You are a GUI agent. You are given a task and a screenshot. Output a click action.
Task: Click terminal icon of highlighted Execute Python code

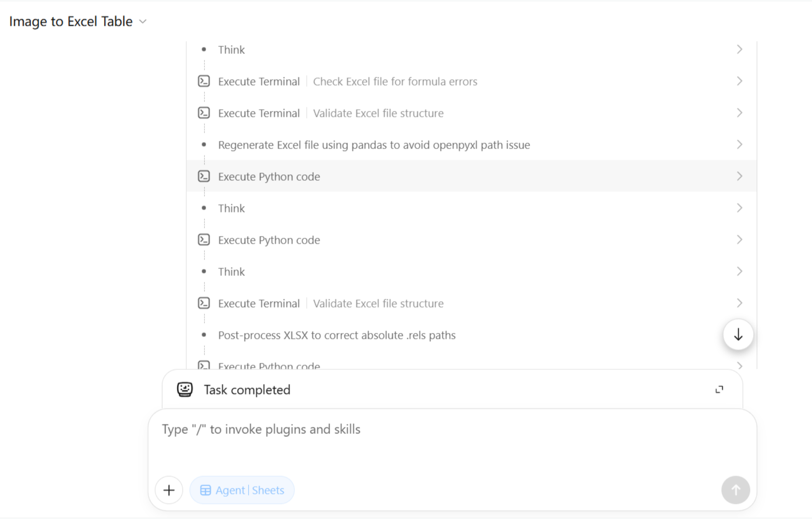pyautogui.click(x=204, y=176)
